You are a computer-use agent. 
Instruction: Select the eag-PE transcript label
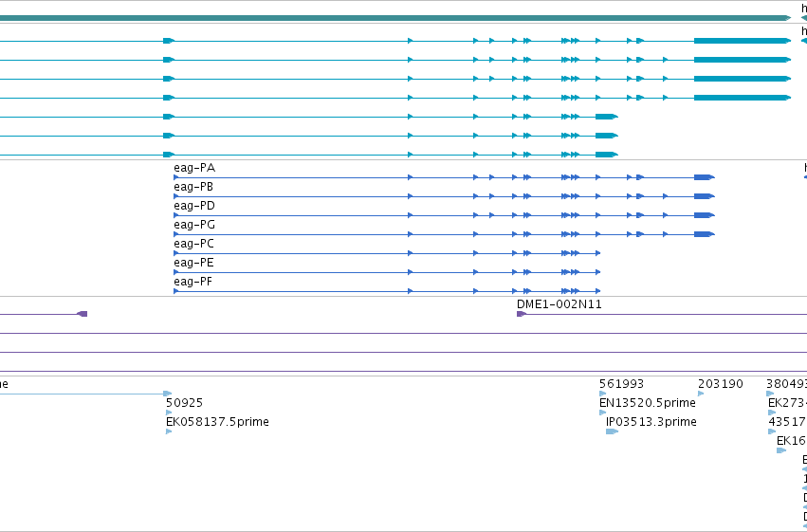193,263
